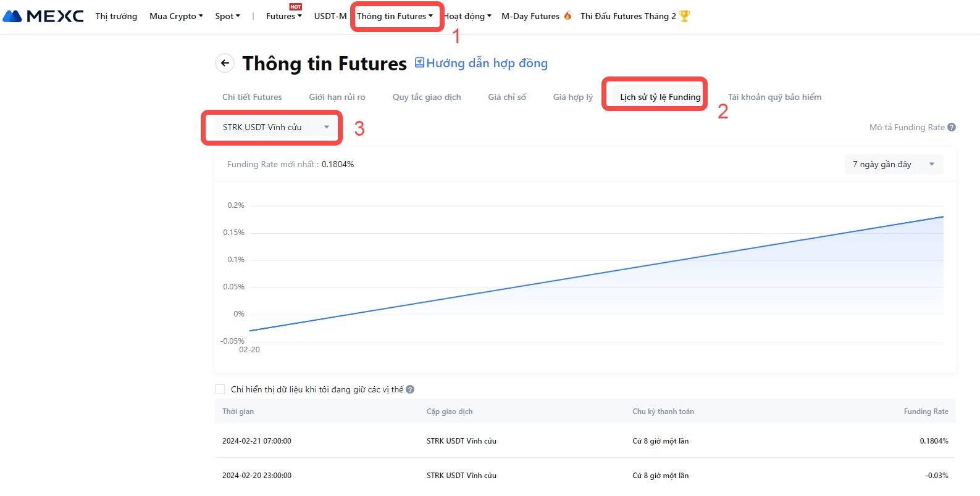Click the Funding Rate description help icon
This screenshot has width=980, height=496.
[952, 127]
